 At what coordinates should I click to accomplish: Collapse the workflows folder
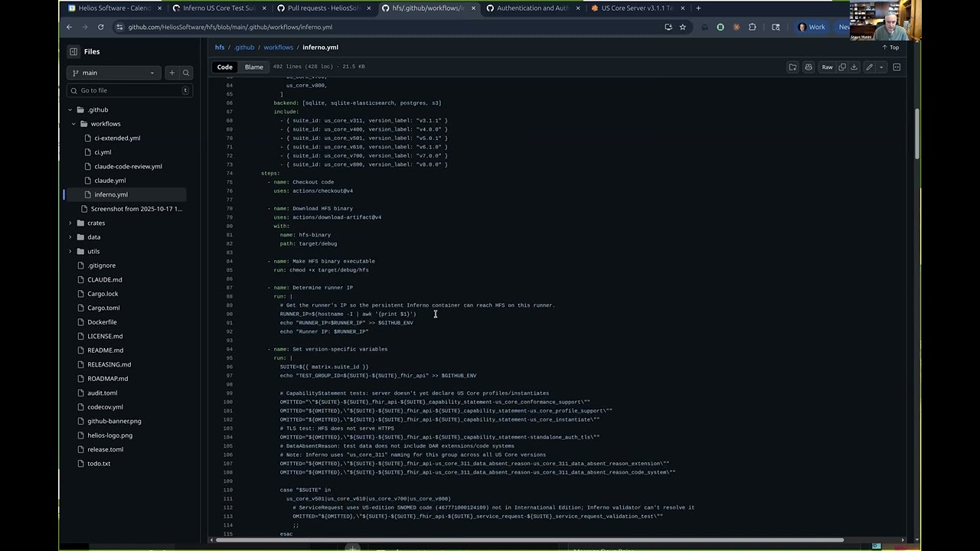(x=74, y=124)
